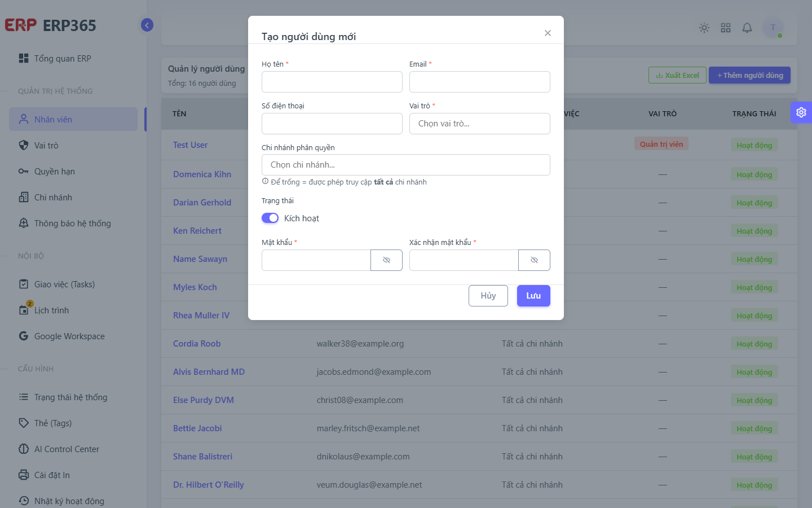Click the user avatar in header

click(x=773, y=28)
